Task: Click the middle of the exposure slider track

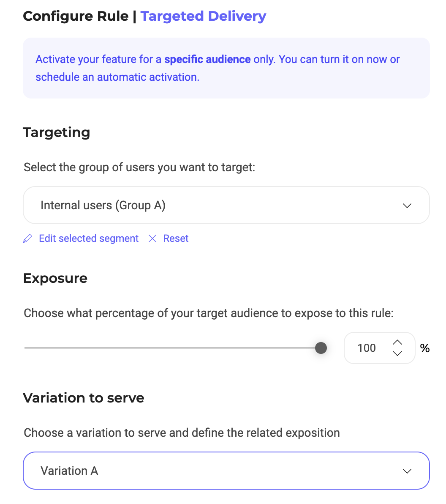Action: (173, 348)
